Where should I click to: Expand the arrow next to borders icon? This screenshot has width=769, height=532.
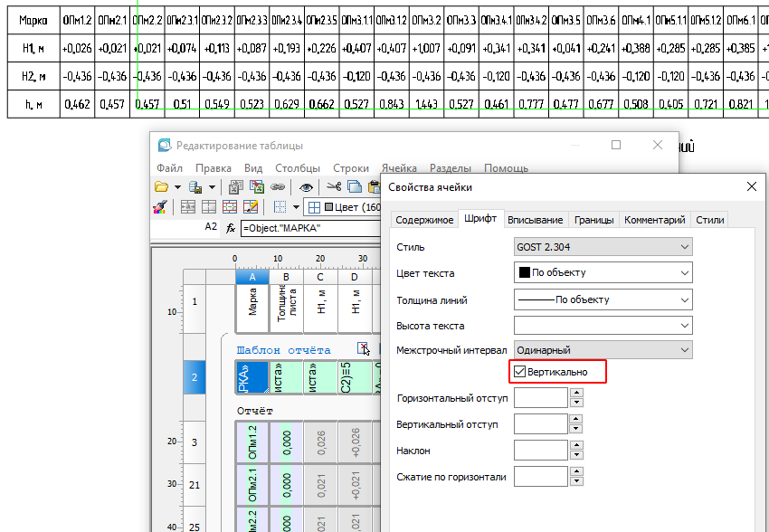[296, 207]
